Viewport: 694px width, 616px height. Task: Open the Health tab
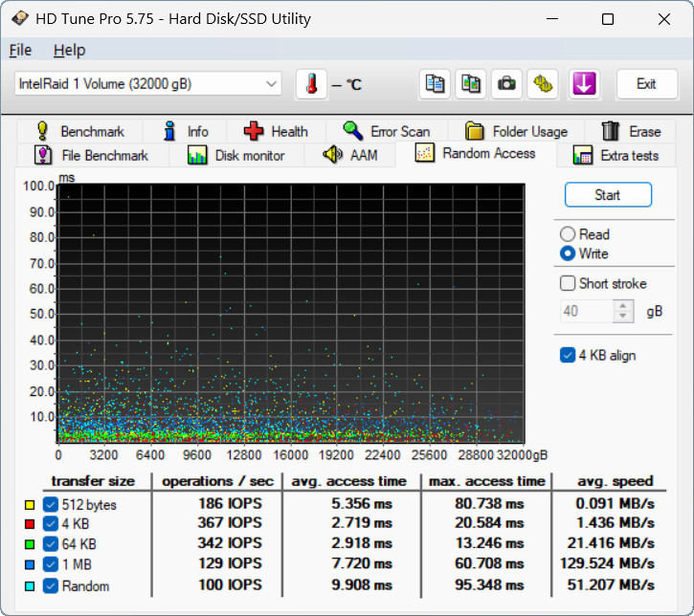pyautogui.click(x=277, y=131)
